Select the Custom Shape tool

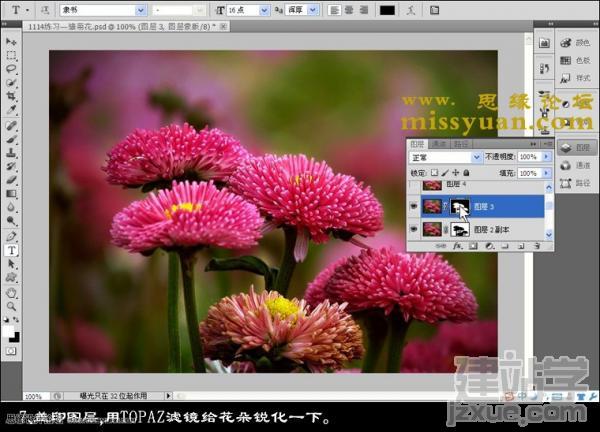[11, 277]
